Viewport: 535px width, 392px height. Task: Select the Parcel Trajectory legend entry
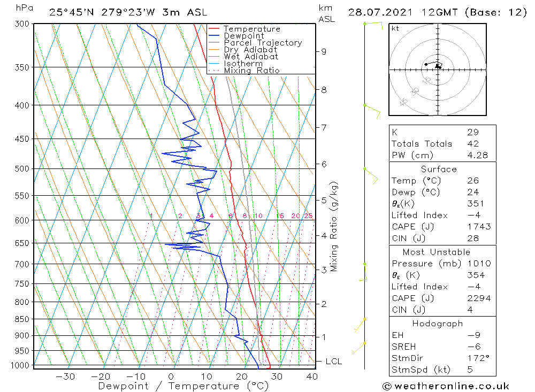[262, 43]
